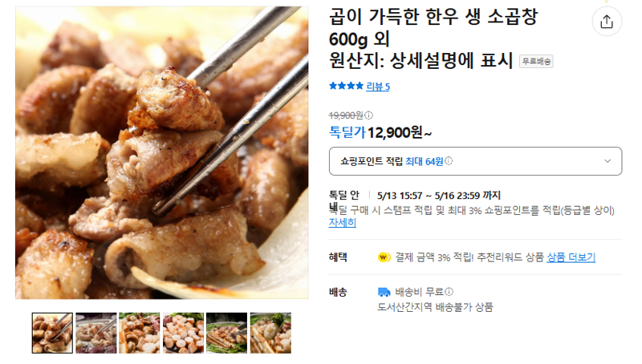Click info icon next to 배송비 무료
Image resolution: width=642 pixels, height=364 pixels.
(449, 292)
